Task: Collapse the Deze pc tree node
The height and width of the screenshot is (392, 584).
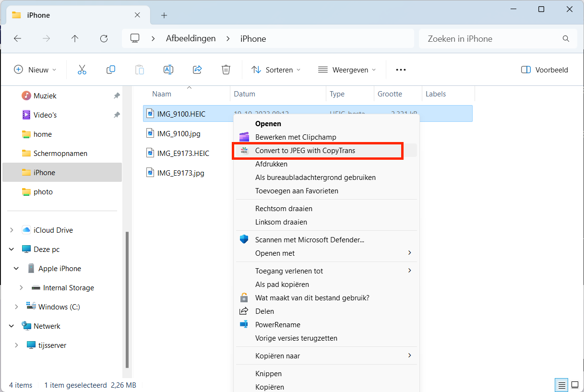Action: (12, 249)
